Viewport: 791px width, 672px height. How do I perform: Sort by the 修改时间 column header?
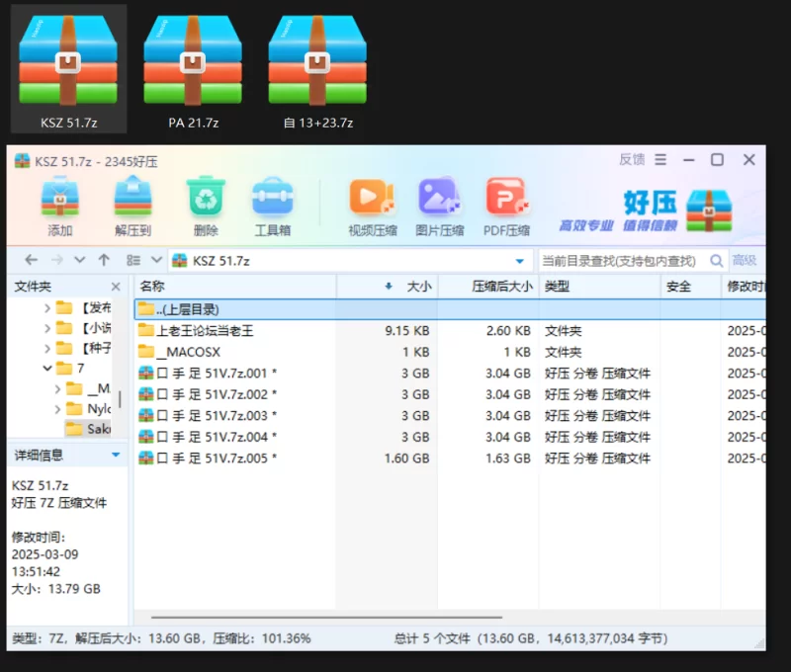pyautogui.click(x=744, y=287)
